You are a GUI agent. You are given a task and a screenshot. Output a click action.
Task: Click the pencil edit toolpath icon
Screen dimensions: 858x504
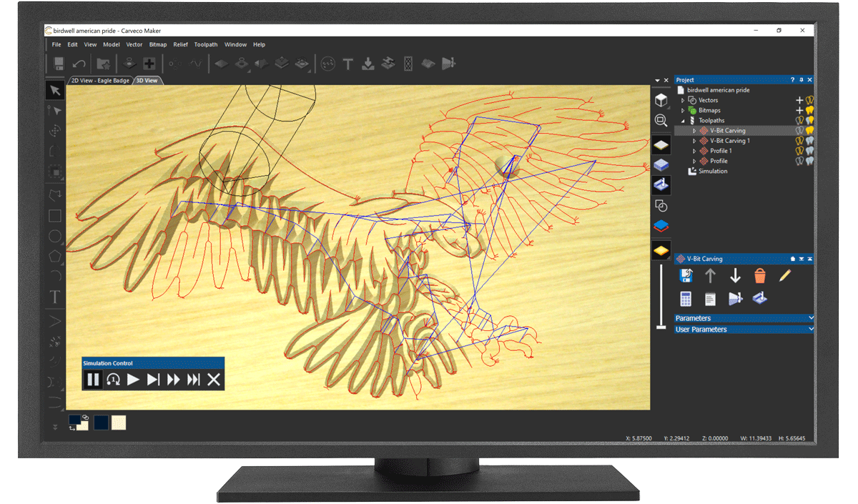784,276
